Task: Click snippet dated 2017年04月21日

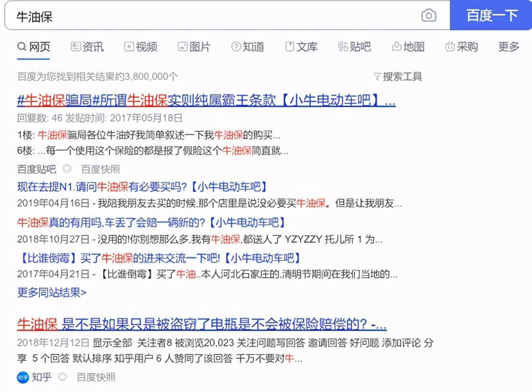Action: 207,274
